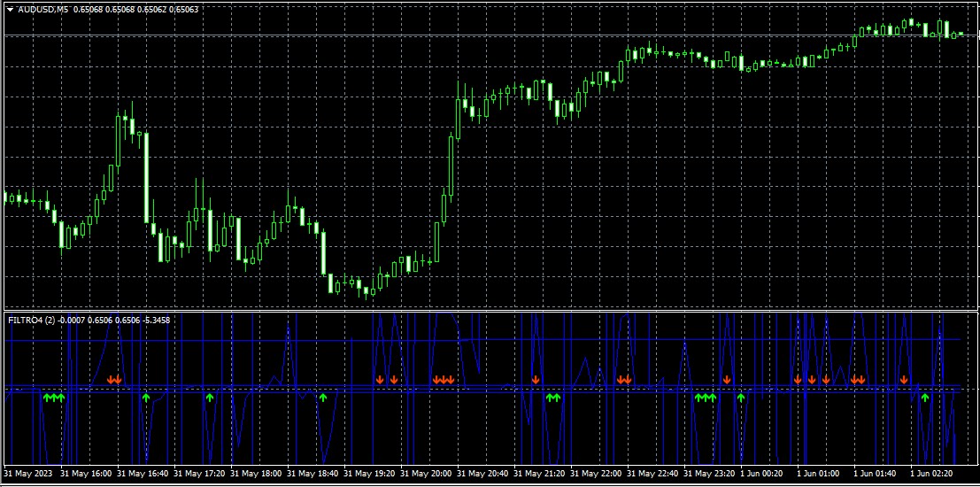Select the AUDUSD,M5 chart title text

[x=43, y=10]
